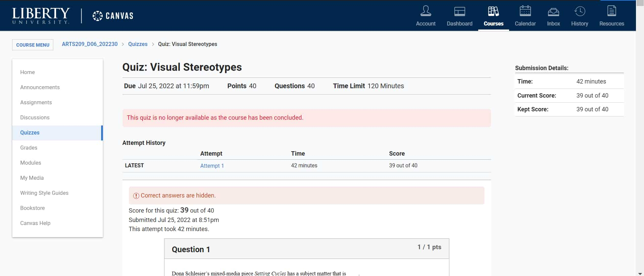Open Grades in the course menu
644x276 pixels.
[x=29, y=148]
